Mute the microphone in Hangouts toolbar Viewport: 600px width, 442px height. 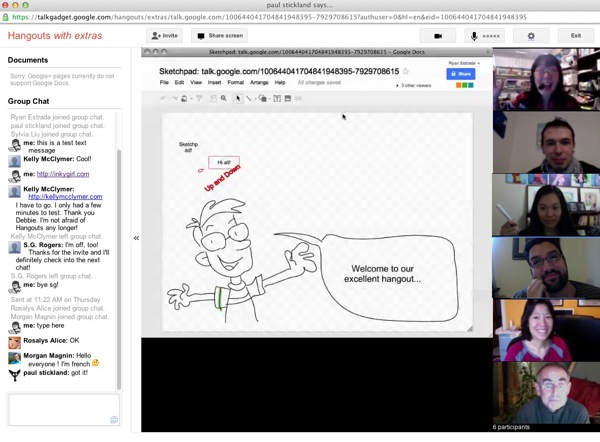(x=484, y=36)
